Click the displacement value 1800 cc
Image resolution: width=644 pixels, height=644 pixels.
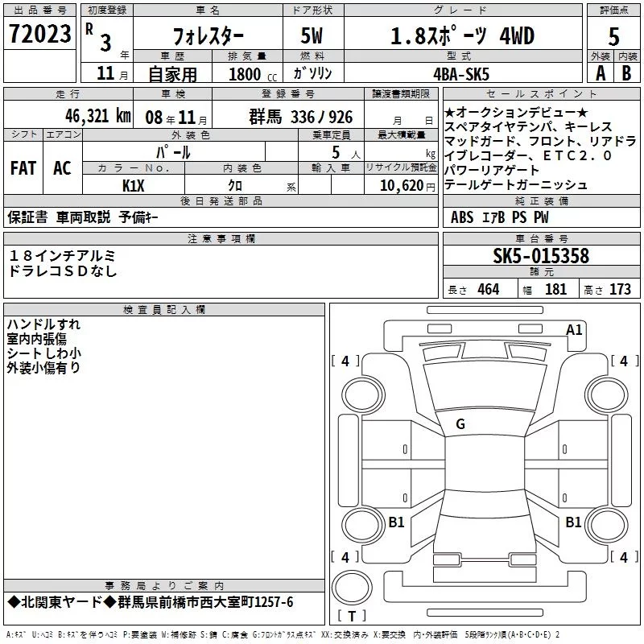pyautogui.click(x=253, y=75)
